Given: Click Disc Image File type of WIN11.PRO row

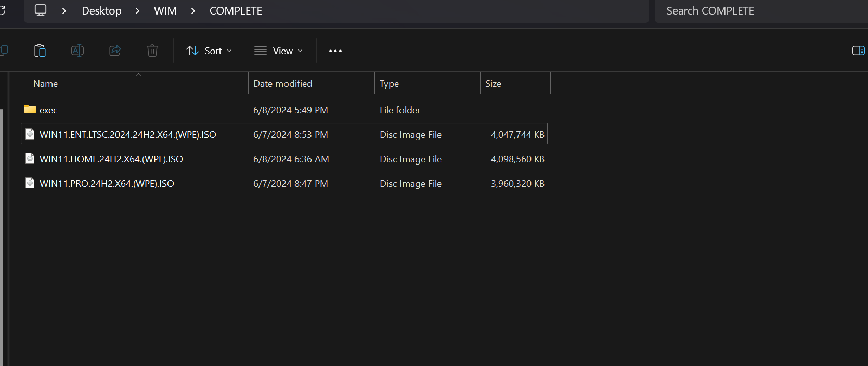Looking at the screenshot, I should coord(410,184).
